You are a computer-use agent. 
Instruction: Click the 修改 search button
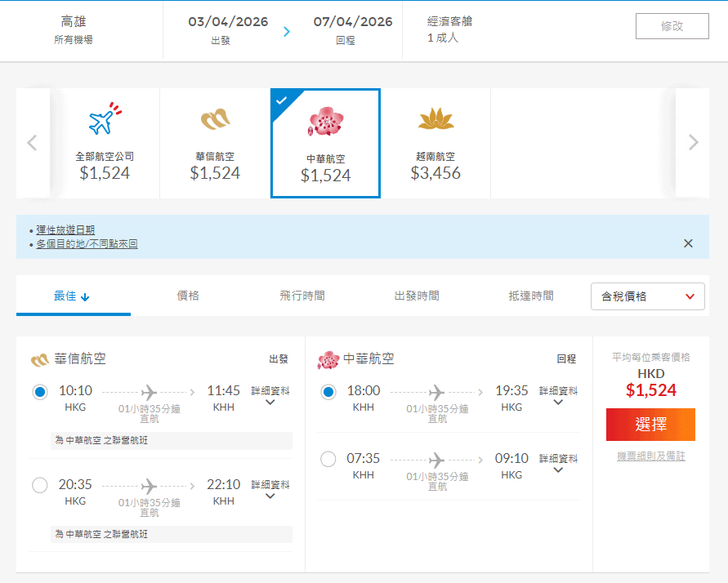(x=672, y=26)
